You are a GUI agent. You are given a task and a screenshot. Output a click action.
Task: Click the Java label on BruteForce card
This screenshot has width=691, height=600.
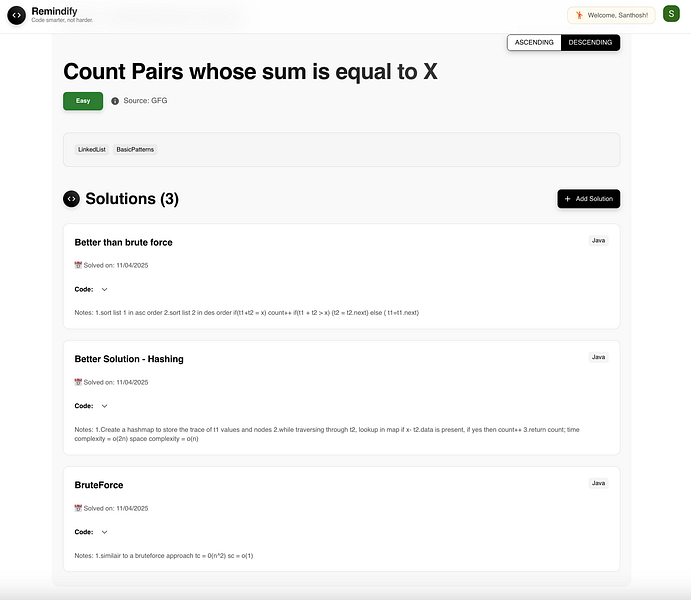point(598,483)
